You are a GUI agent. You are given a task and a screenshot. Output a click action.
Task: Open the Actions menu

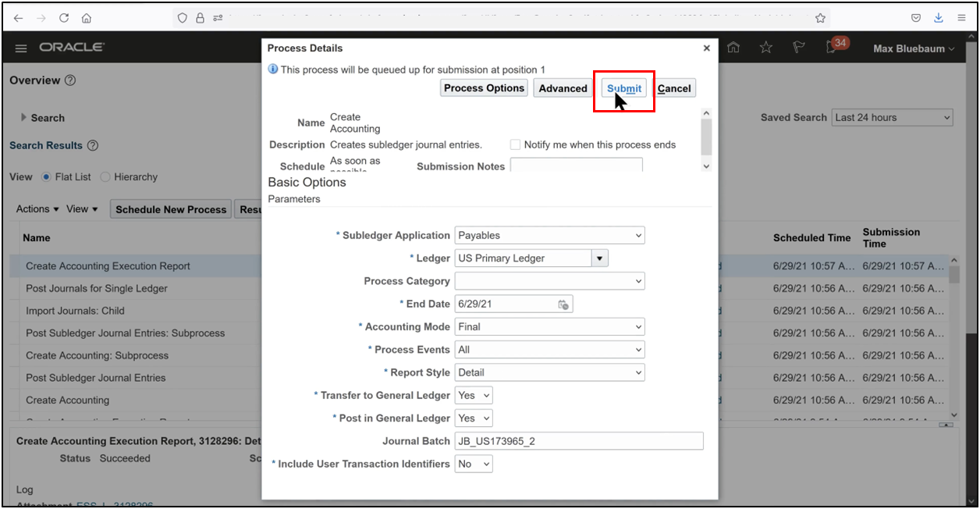(x=36, y=208)
